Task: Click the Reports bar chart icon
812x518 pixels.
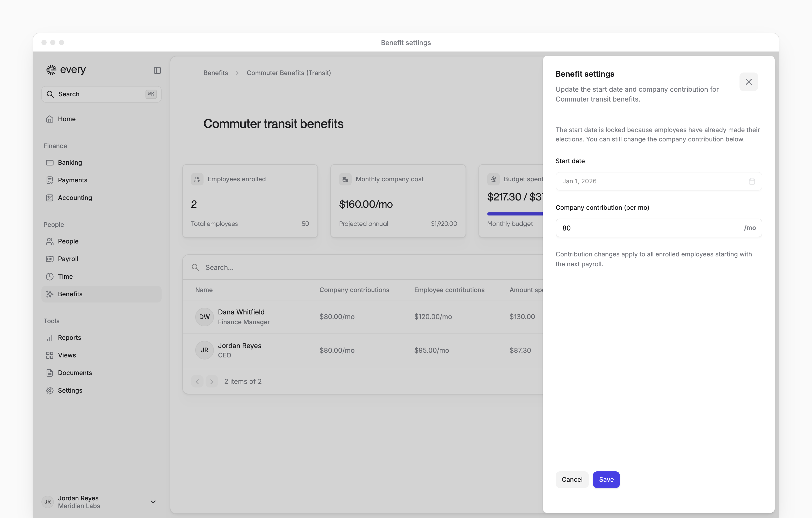Action: (x=49, y=337)
